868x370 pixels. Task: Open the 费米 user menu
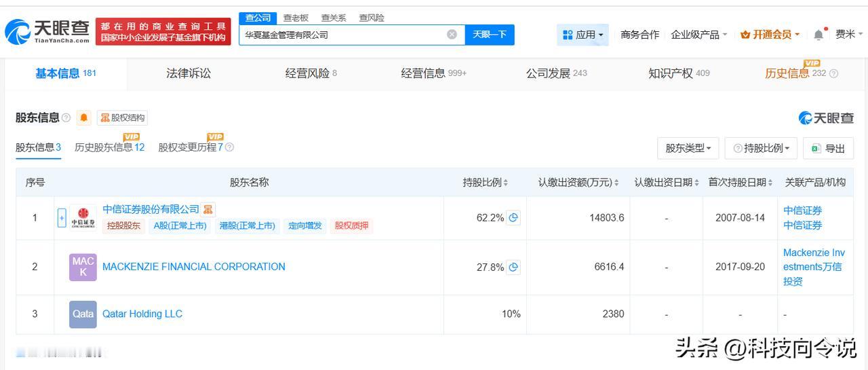(x=849, y=35)
